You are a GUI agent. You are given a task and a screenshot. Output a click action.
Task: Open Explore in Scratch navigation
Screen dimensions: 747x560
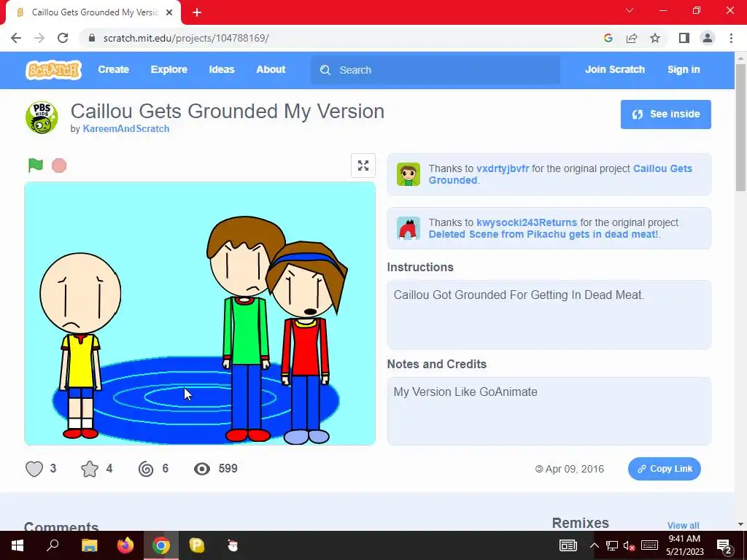169,69
